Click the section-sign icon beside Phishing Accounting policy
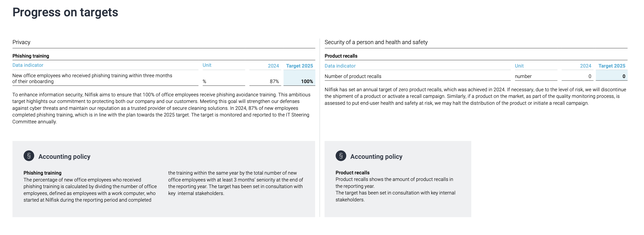This screenshot has width=644, height=235. tap(29, 156)
